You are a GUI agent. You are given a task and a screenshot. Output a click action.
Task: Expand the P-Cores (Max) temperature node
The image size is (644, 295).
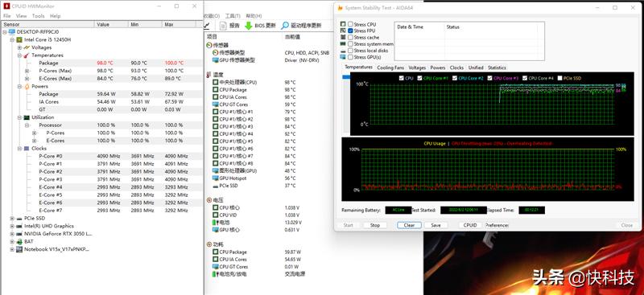pos(27,71)
